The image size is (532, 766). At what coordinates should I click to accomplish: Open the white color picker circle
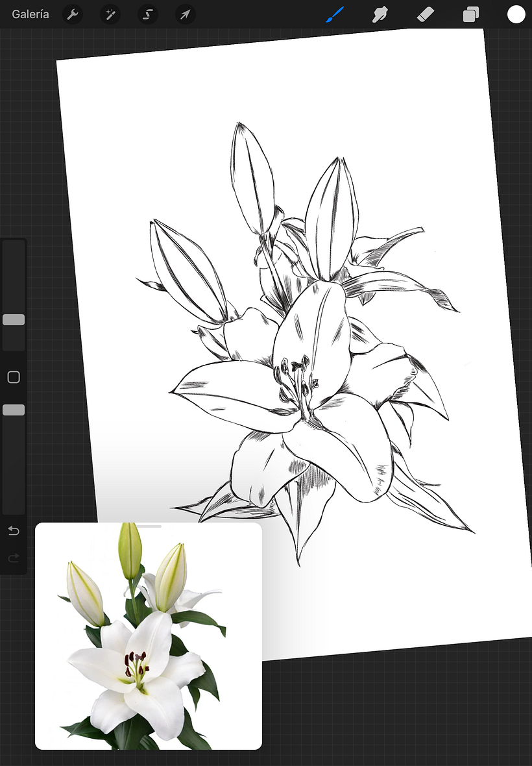click(516, 14)
